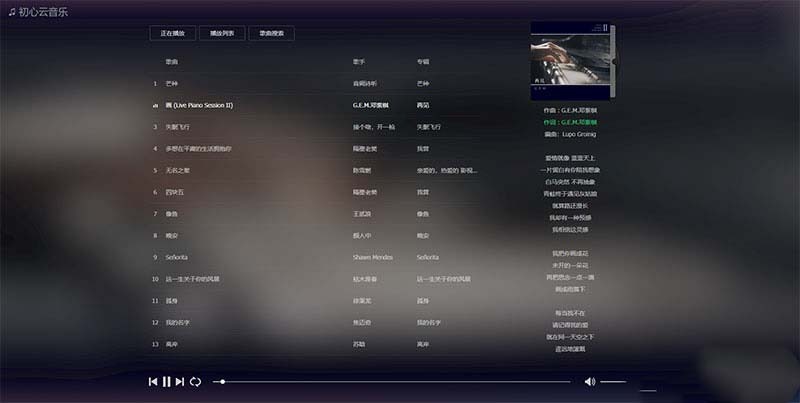Toggle the loop playback mode icon
Viewport: 800px width, 403px height.
pyautogui.click(x=195, y=382)
